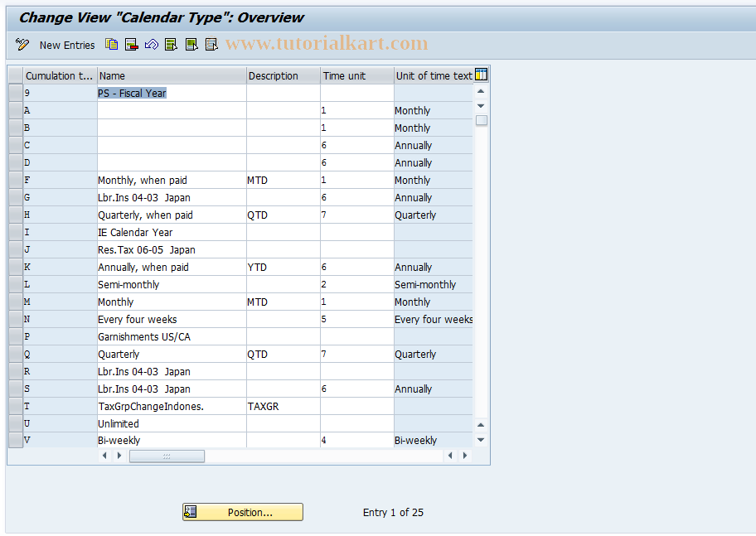Click the 'Lbr.Ins 04-03 Japan' name in row R
Viewport: 756px width, 536px height.
click(x=172, y=371)
